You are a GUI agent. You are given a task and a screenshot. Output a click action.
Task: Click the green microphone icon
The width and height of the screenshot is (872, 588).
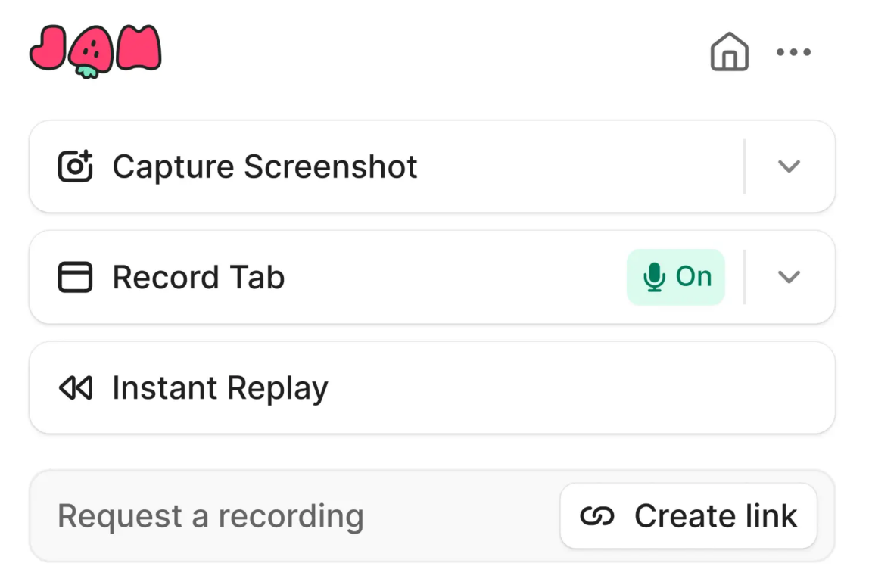pos(654,277)
